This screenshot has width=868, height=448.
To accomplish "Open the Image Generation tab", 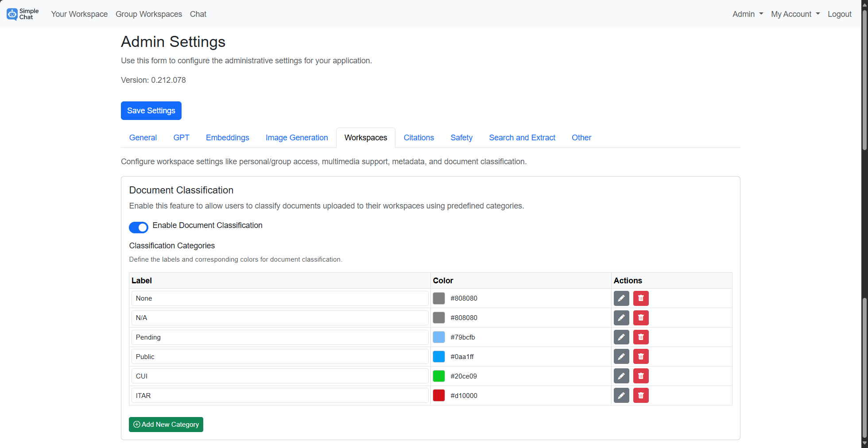I will tap(297, 138).
